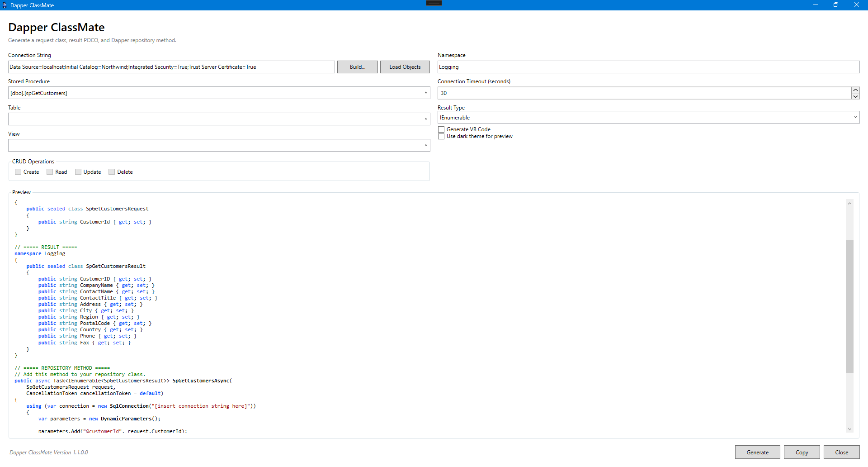The image size is (868, 467).
Task: Focus the Connection String input field
Action: pos(171,67)
